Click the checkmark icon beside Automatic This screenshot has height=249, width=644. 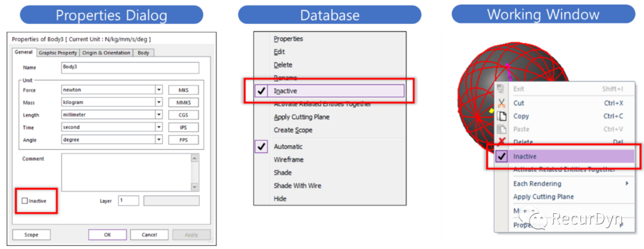click(x=262, y=147)
